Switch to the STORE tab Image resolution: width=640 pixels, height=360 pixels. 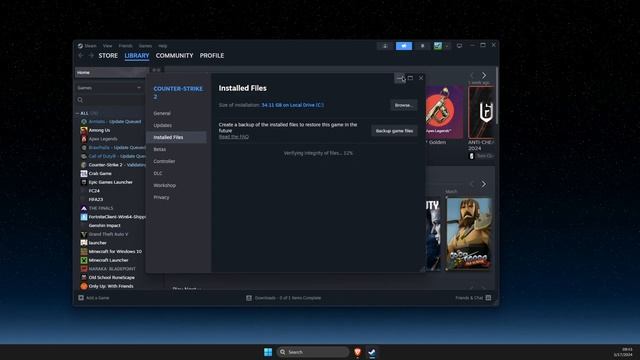(x=108, y=56)
